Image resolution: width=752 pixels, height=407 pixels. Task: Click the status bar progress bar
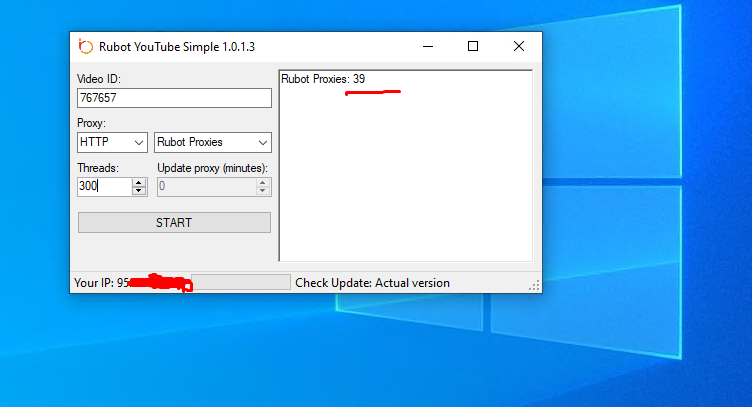coord(240,283)
